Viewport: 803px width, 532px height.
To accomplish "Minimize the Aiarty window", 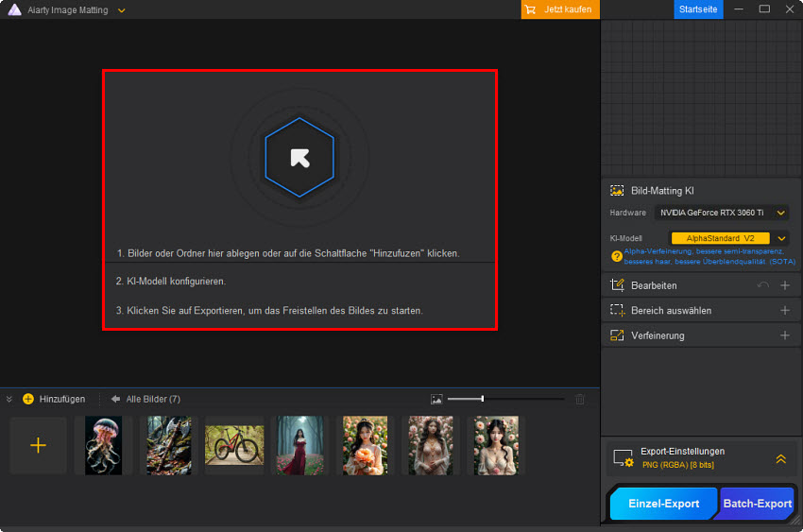I will [x=739, y=9].
